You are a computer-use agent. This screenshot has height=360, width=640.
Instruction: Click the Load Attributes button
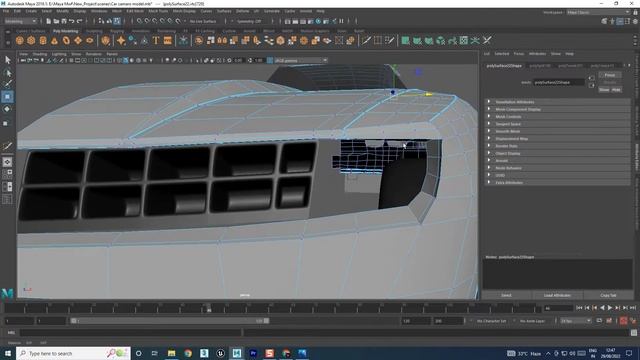[557, 295]
